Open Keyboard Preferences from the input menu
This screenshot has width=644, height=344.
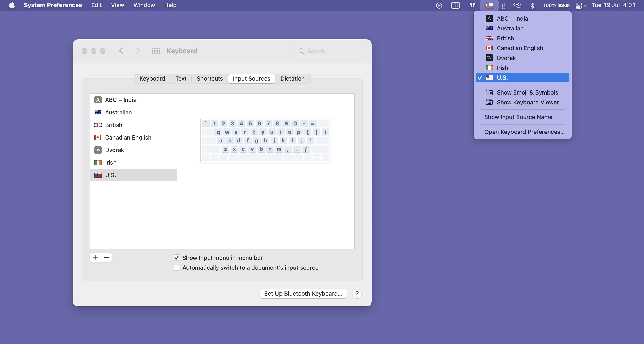(524, 132)
